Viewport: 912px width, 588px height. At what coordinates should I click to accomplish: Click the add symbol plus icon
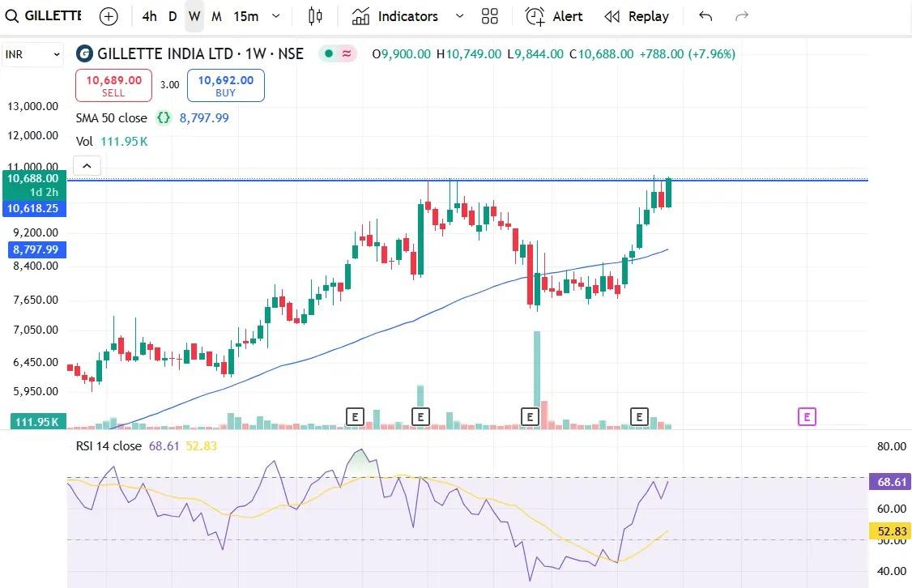pos(109,16)
